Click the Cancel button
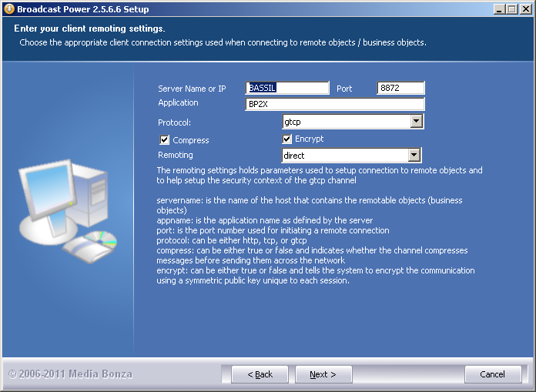536x392 pixels. 493,374
